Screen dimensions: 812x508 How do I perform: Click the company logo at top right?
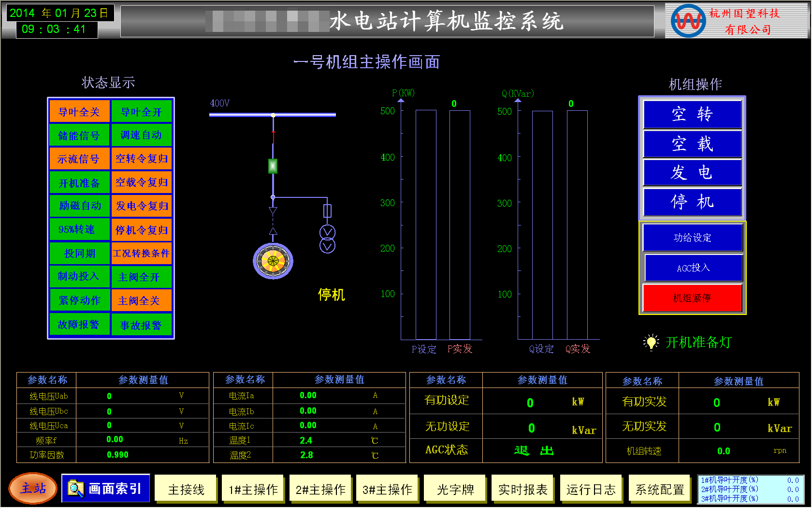(x=688, y=21)
